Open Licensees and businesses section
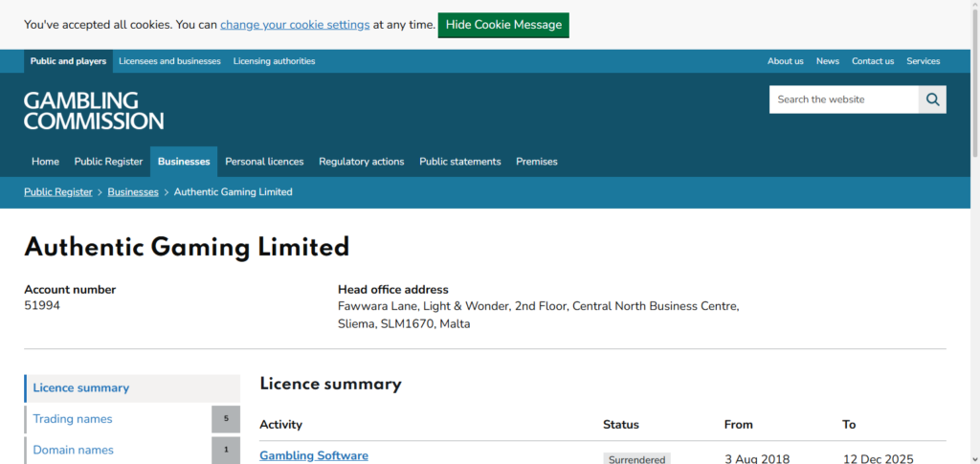Viewport: 980px width, 464px height. click(x=169, y=61)
